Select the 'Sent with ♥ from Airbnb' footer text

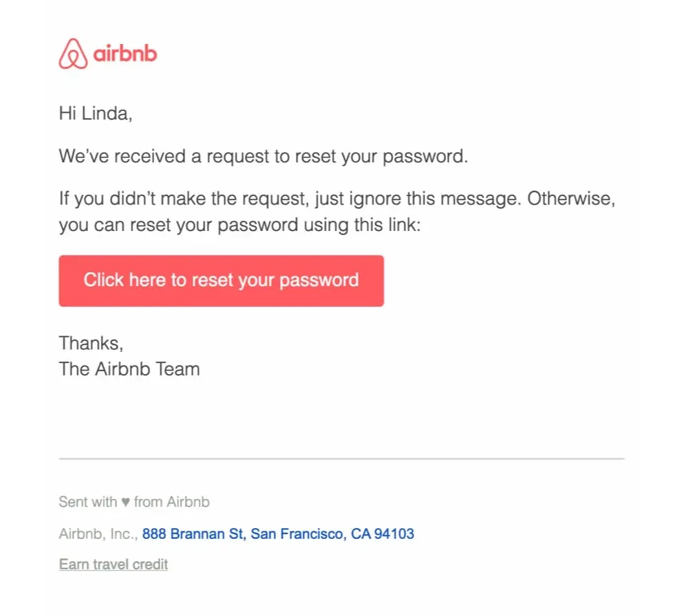click(134, 502)
